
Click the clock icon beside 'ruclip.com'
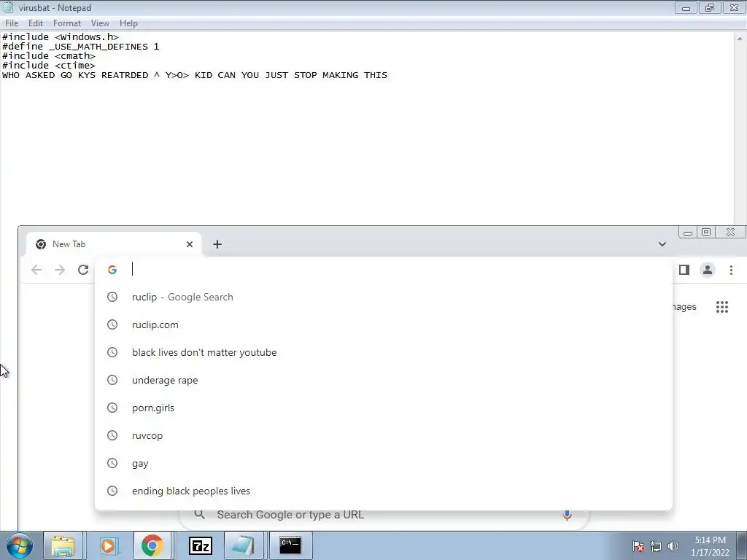tap(112, 324)
